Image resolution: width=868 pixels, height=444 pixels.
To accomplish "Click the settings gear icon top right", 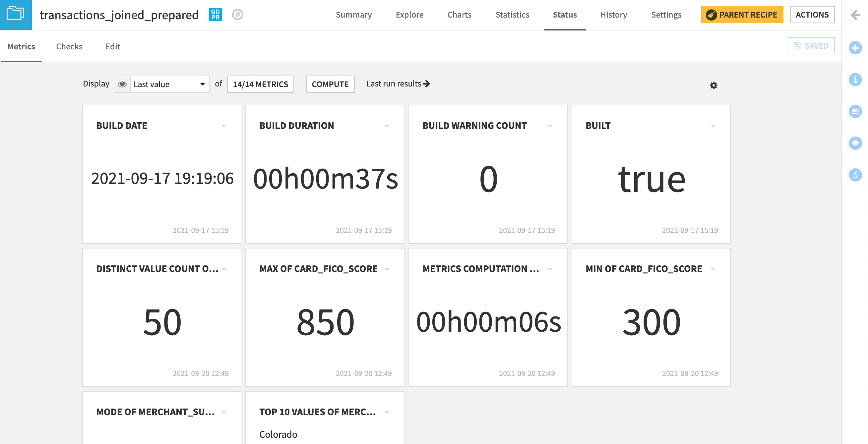I will tap(713, 85).
